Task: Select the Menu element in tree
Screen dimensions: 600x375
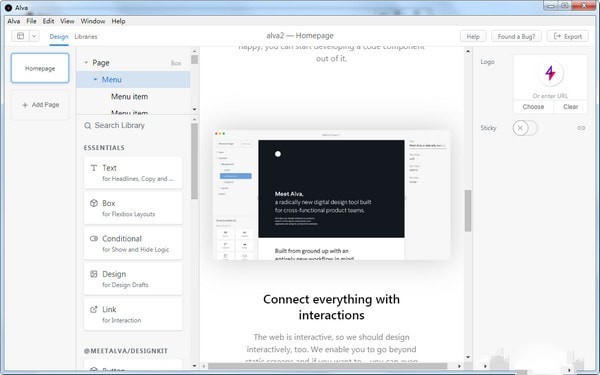Action: click(x=133, y=80)
